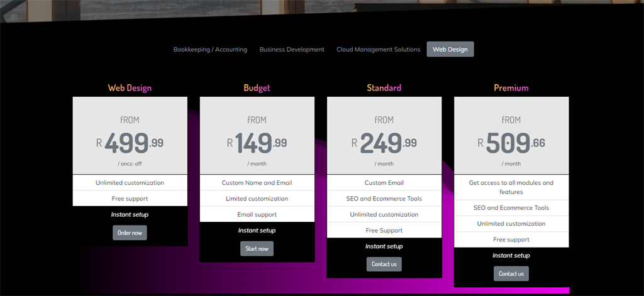Click Get access to all modules row
Image resolution: width=644 pixels, height=296 pixels.
tap(511, 187)
